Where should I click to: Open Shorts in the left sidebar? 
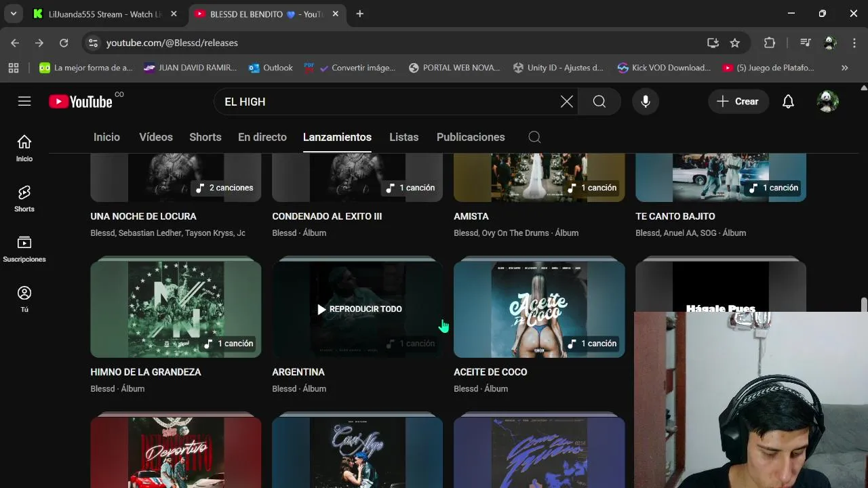click(24, 199)
